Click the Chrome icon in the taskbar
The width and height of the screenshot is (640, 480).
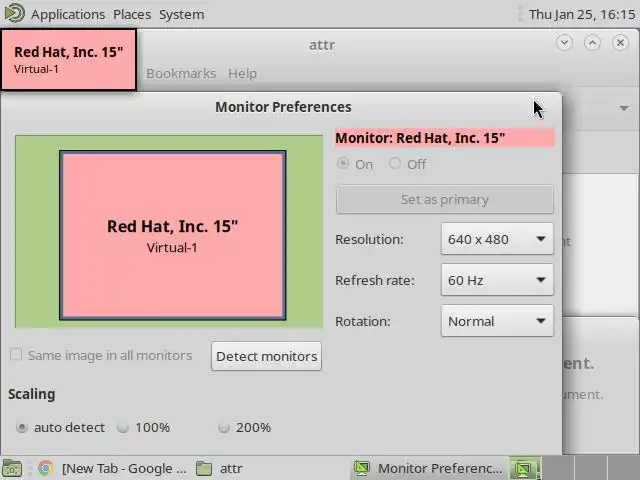[46, 468]
